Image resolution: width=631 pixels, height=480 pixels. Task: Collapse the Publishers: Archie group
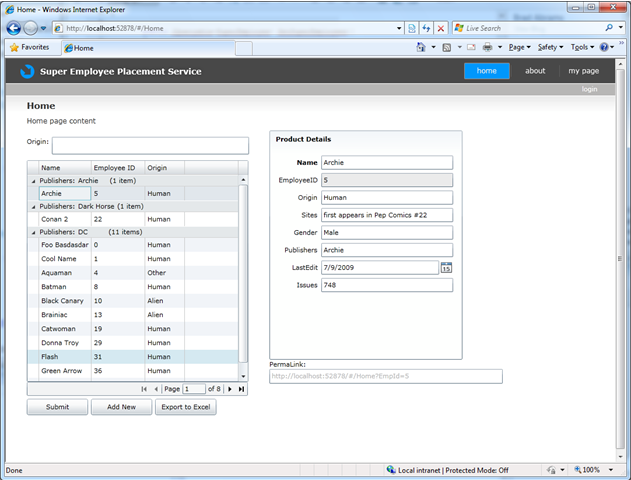tap(33, 181)
